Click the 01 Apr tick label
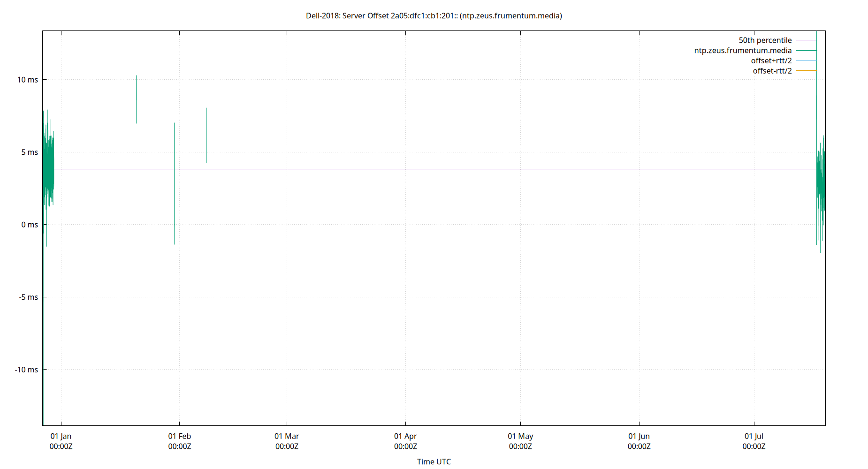 [x=405, y=436]
